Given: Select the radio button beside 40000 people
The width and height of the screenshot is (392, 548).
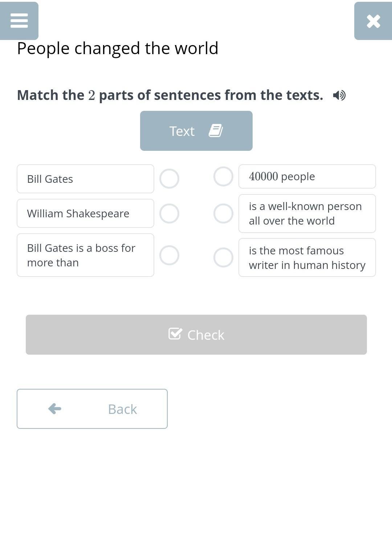Looking at the screenshot, I should 223,177.
